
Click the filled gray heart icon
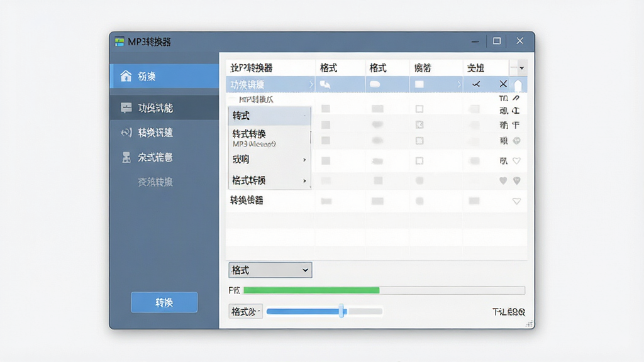click(503, 180)
